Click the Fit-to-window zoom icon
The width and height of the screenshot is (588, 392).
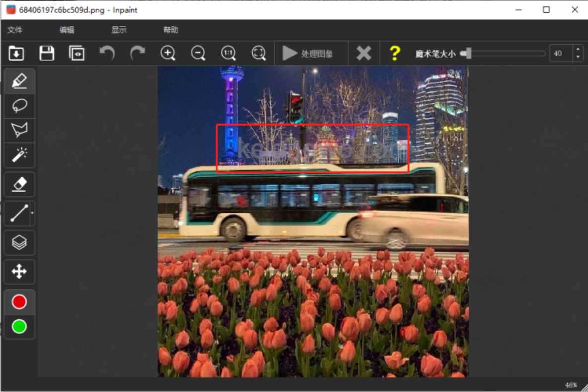point(259,53)
